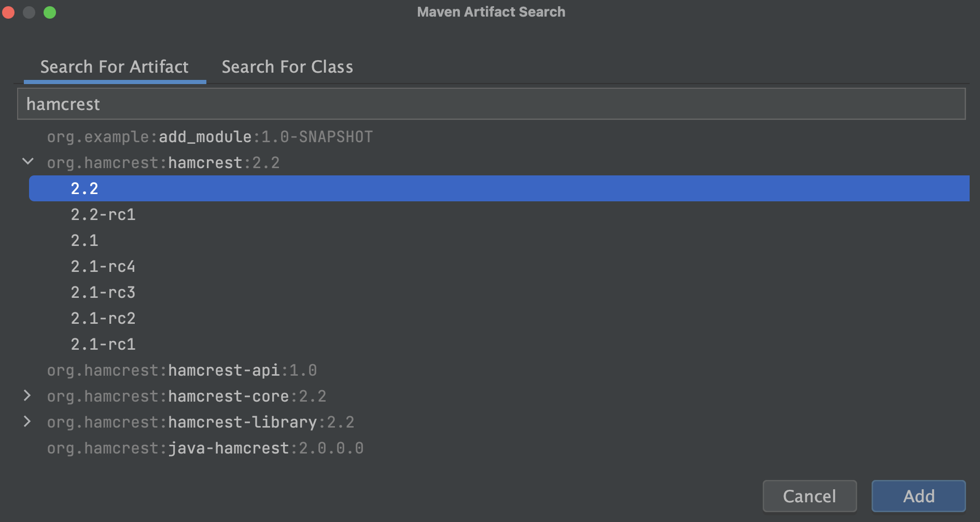Click the green zoom traffic light button
The width and height of the screenshot is (980, 522).
[x=49, y=11]
